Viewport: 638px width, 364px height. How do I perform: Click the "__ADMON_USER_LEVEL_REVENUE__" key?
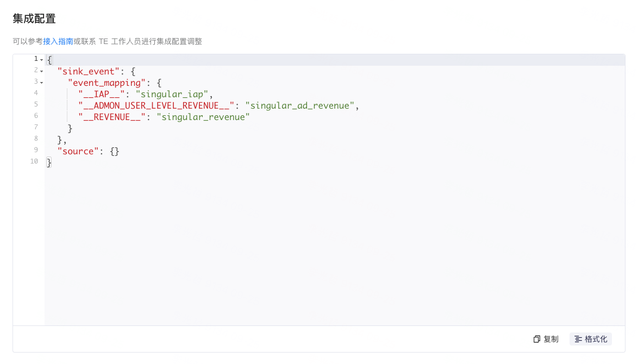coord(157,106)
